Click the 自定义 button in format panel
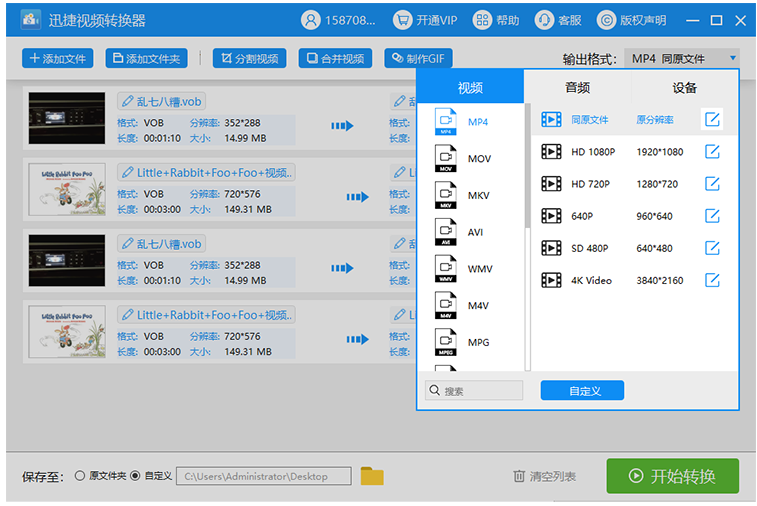 click(x=582, y=391)
